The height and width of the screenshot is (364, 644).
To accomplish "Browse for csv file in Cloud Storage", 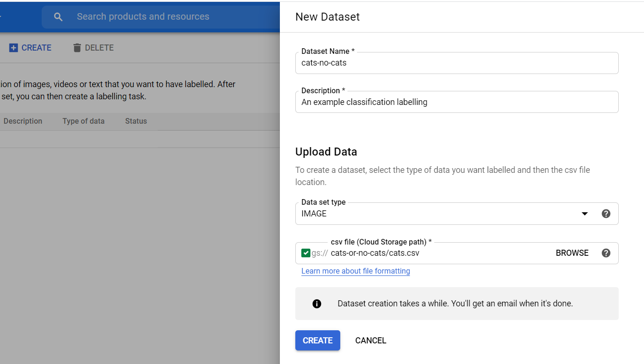I will 572,253.
